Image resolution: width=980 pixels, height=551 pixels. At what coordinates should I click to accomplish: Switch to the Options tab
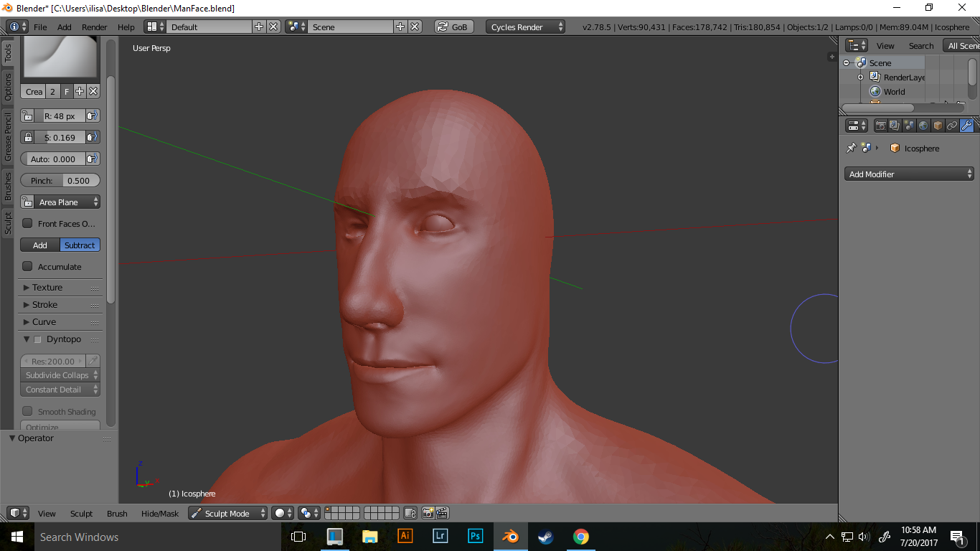click(x=8, y=87)
